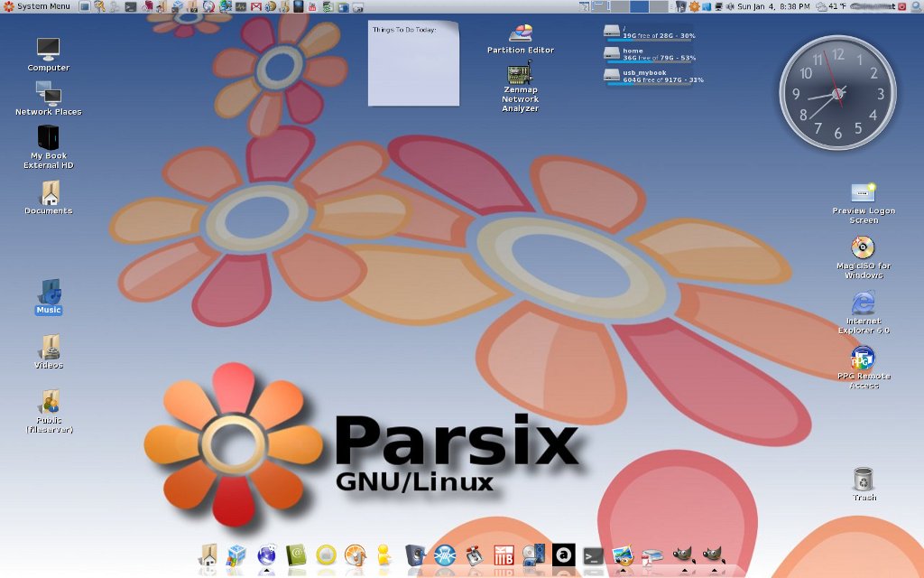Open the terminal icon in dock
The image size is (924, 578).
[593, 556]
